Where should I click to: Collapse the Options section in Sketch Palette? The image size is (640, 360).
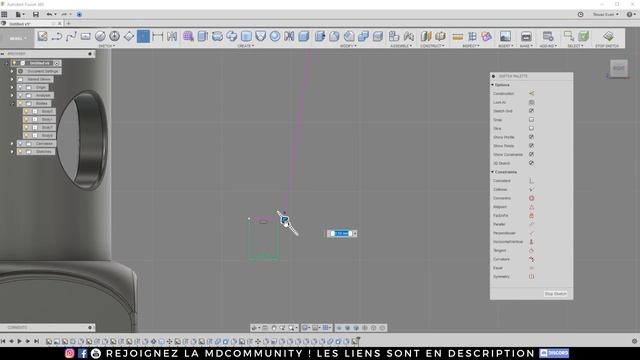pos(493,85)
